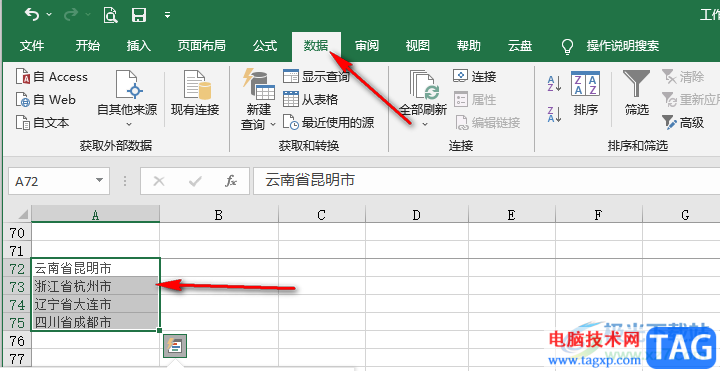
Task: Click 最近使用的源 in the ribbon
Action: point(328,123)
